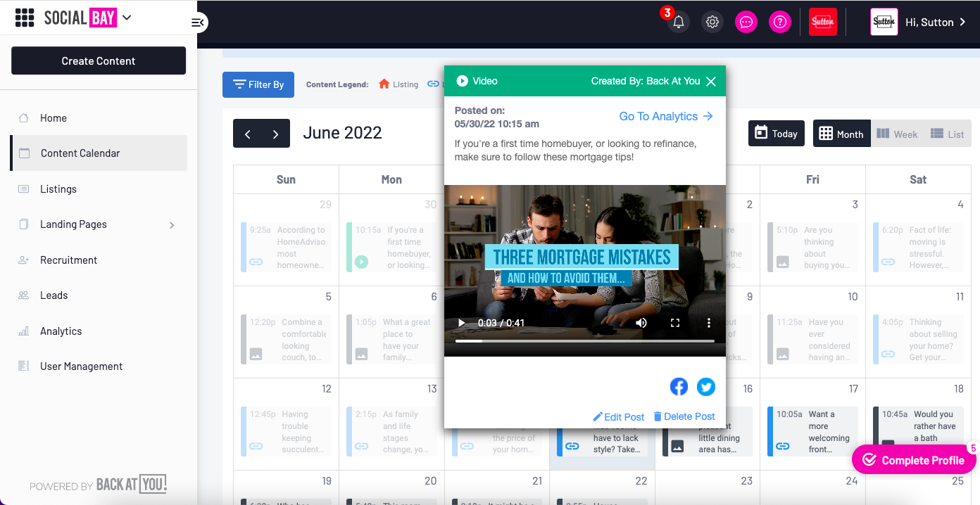Open the 10:05a Want a more welcoming post
This screenshot has height=505, width=980.
(x=812, y=432)
